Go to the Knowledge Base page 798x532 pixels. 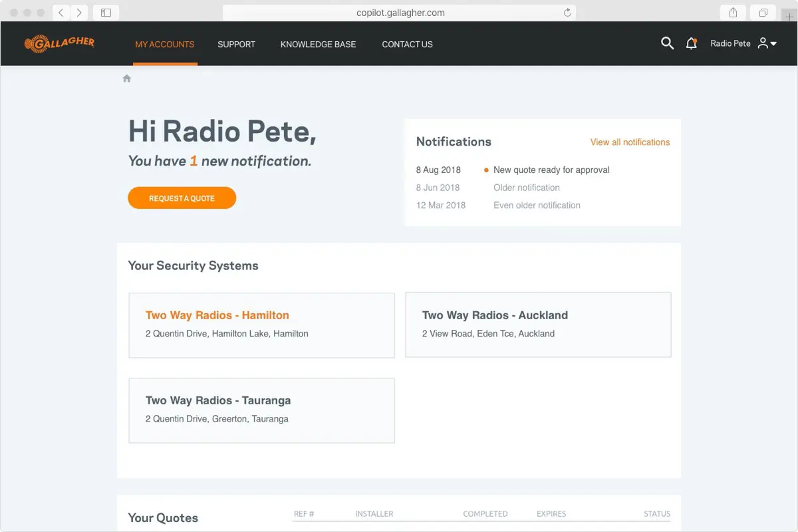pos(318,45)
